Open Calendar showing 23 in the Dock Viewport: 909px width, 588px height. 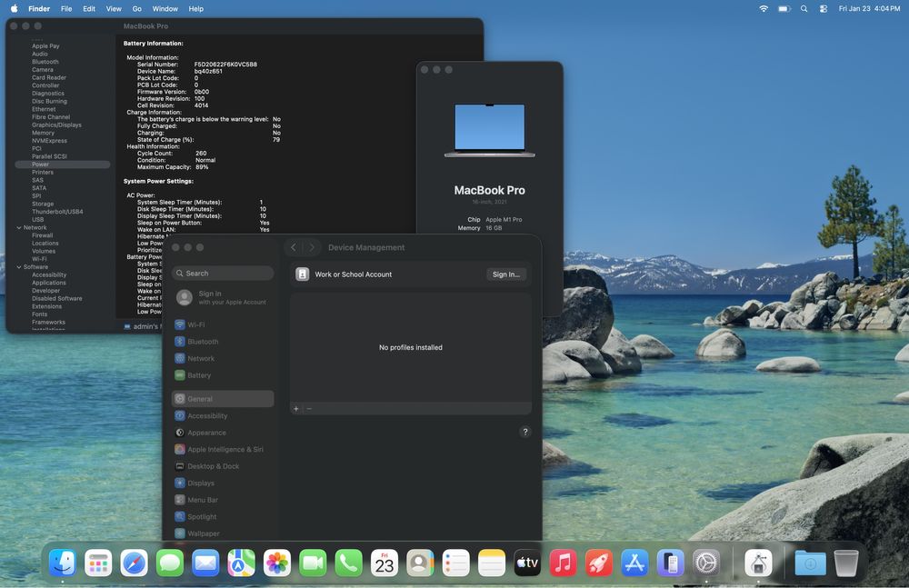[385, 563]
